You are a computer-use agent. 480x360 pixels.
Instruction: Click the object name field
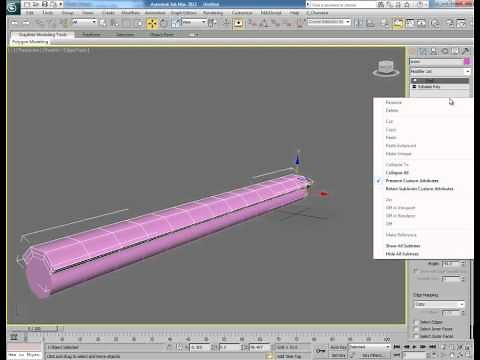[436, 61]
